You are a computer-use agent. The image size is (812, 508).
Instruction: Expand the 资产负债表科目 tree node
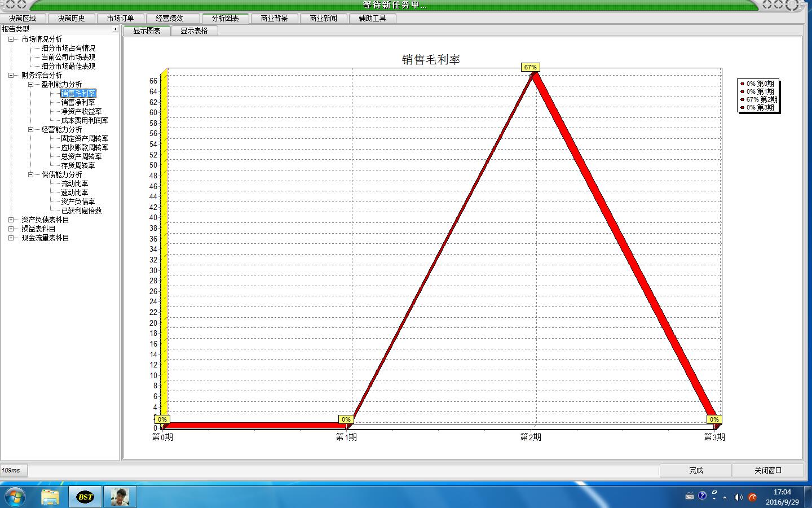[x=11, y=220]
